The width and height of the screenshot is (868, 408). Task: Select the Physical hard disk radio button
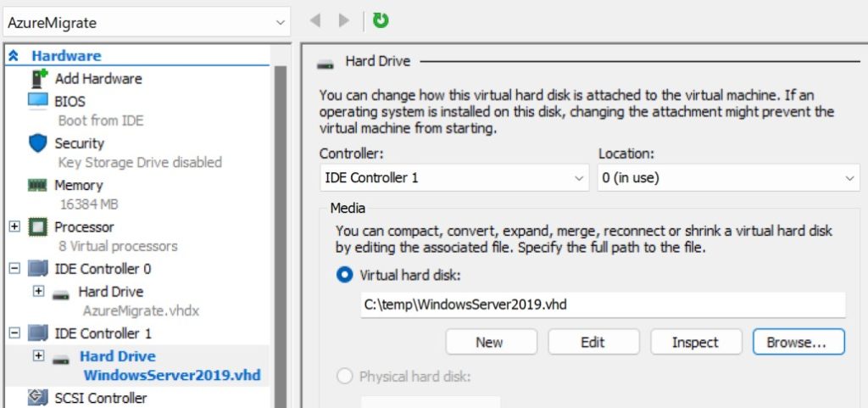click(x=345, y=376)
